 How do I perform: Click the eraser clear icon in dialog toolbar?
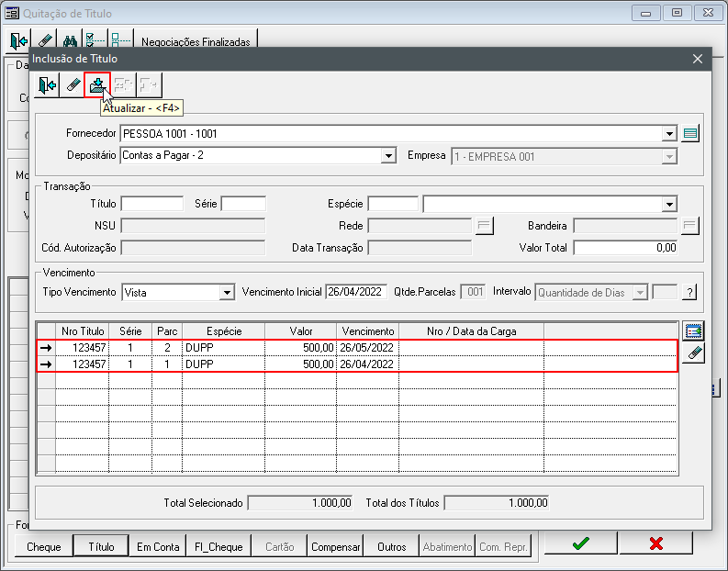(x=73, y=85)
